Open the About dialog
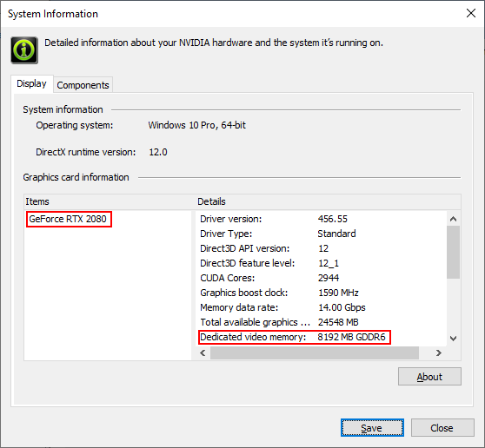Image resolution: width=485 pixels, height=448 pixels. point(429,377)
